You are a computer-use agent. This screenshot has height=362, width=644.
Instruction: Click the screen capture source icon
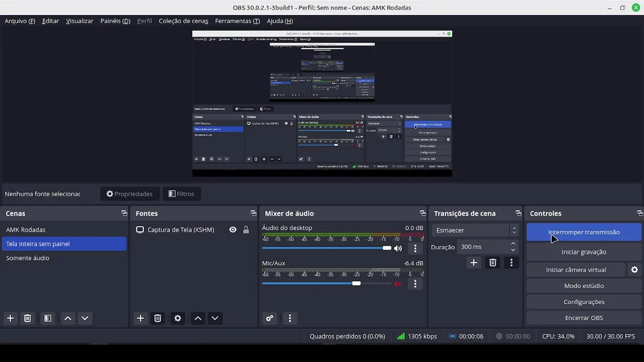(x=140, y=230)
